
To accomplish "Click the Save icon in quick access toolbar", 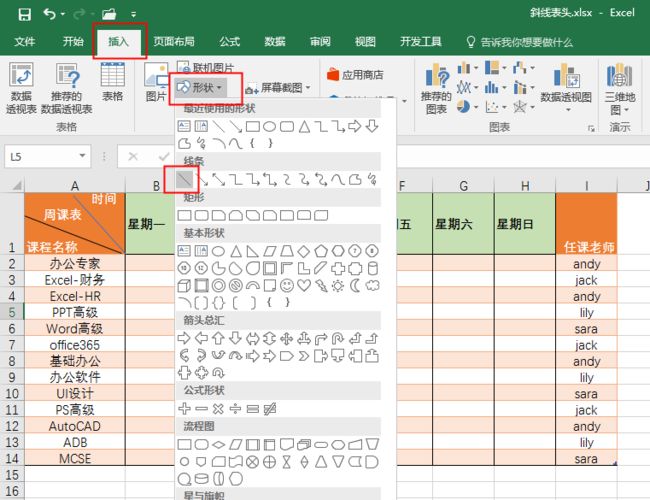I will pos(25,15).
